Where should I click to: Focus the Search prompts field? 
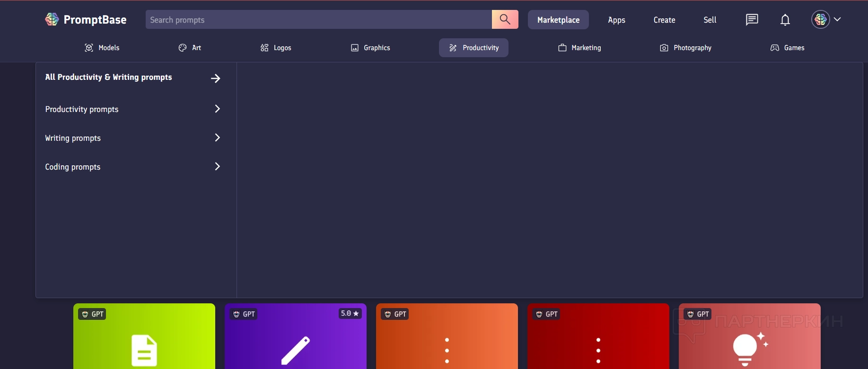[319, 19]
